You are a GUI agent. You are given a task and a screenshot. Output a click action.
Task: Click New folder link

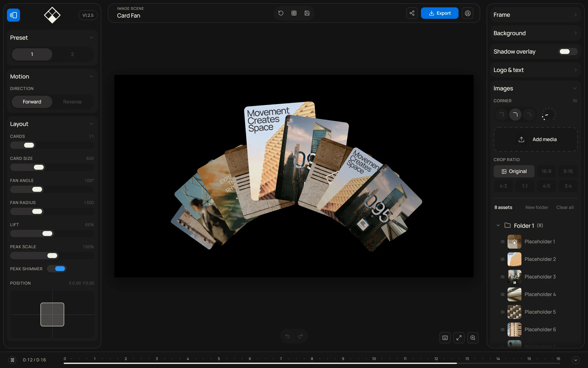(x=537, y=207)
